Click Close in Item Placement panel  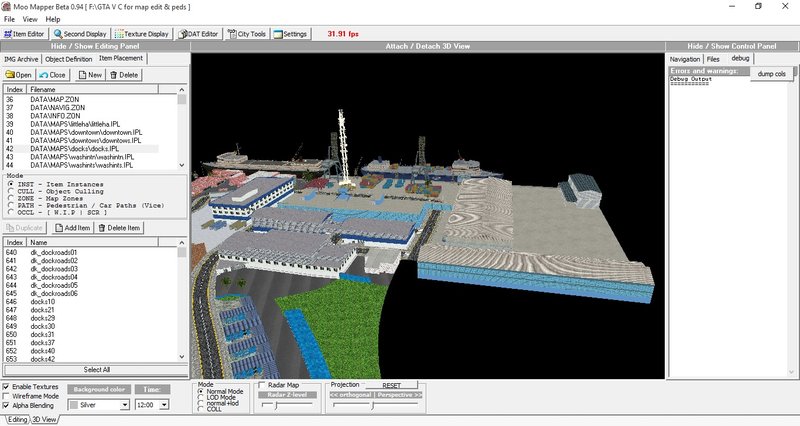pos(53,75)
